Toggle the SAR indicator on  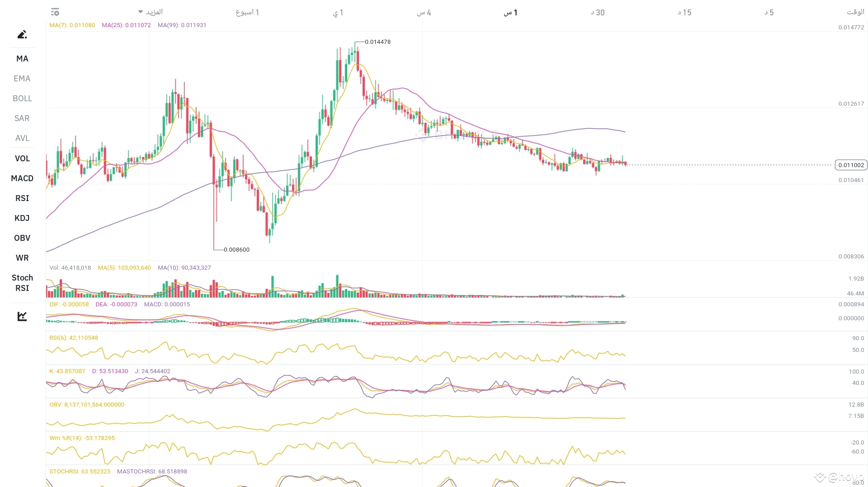(22, 118)
